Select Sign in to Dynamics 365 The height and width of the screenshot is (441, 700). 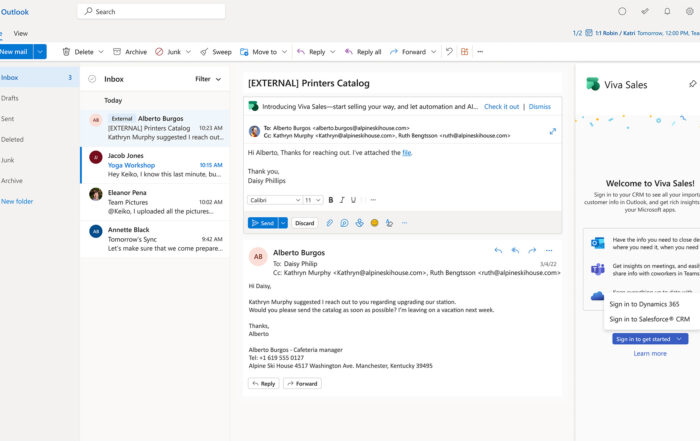tap(644, 304)
